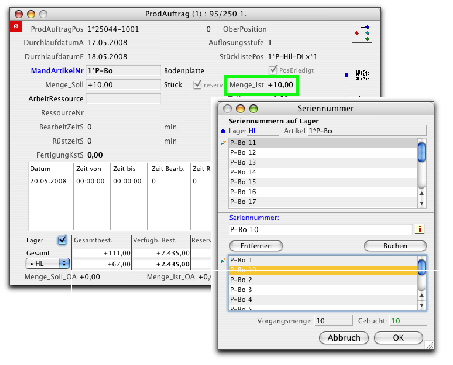
Task: Click the Gebucht field showing 10
Action: (x=408, y=321)
